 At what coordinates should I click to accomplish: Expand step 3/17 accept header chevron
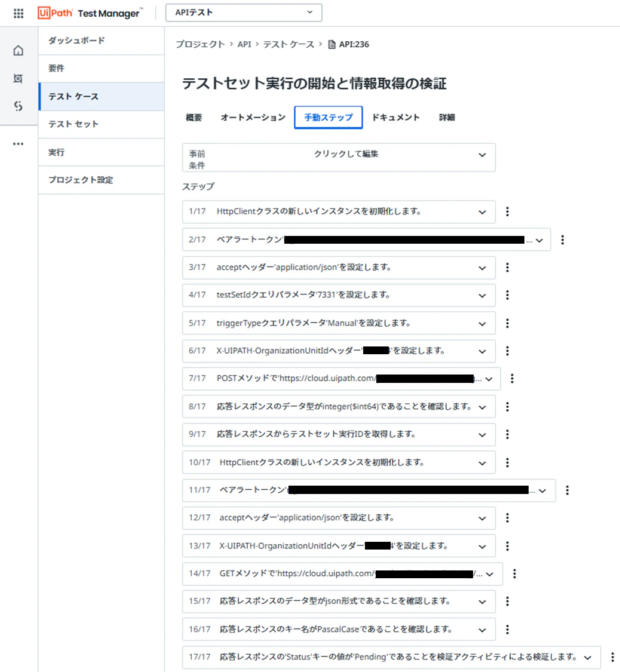tap(482, 268)
